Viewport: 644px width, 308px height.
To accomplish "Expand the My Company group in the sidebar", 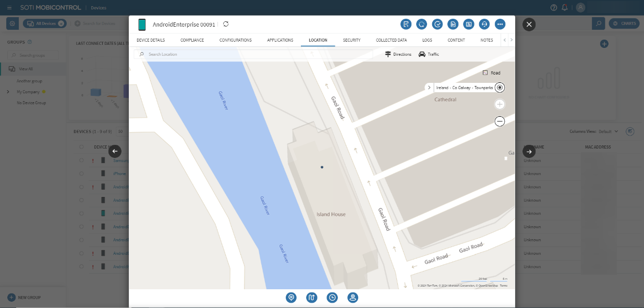I will (x=7, y=91).
